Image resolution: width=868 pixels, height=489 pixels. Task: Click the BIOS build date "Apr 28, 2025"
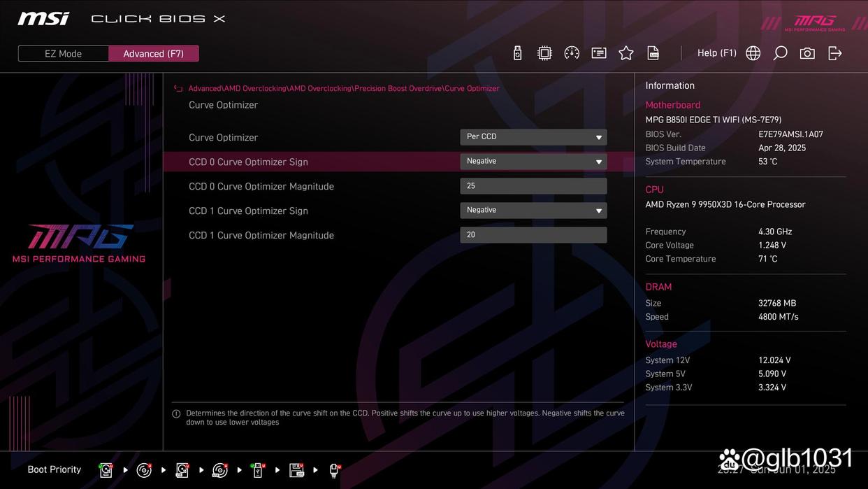(782, 148)
